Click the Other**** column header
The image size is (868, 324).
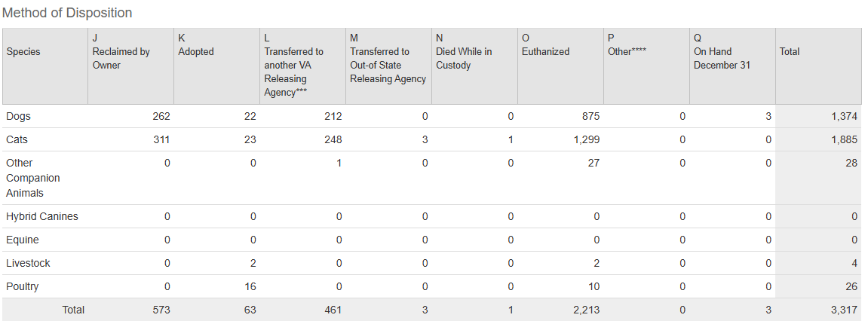[627, 52]
